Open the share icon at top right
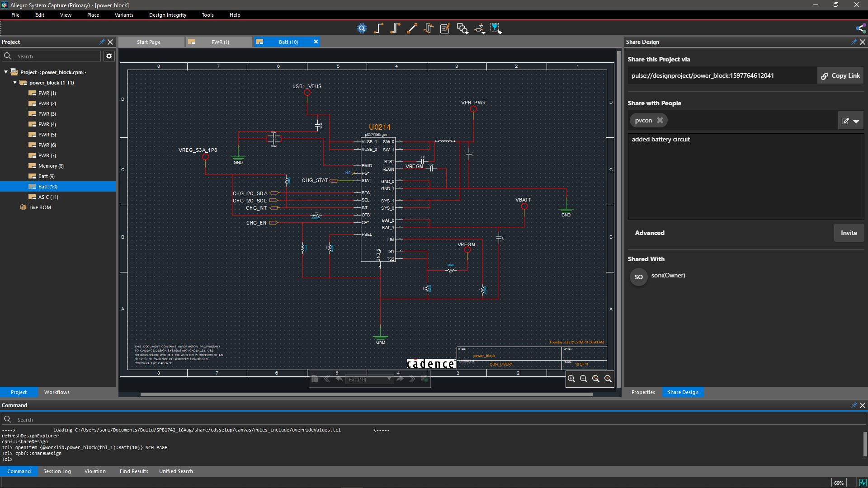 click(x=861, y=28)
